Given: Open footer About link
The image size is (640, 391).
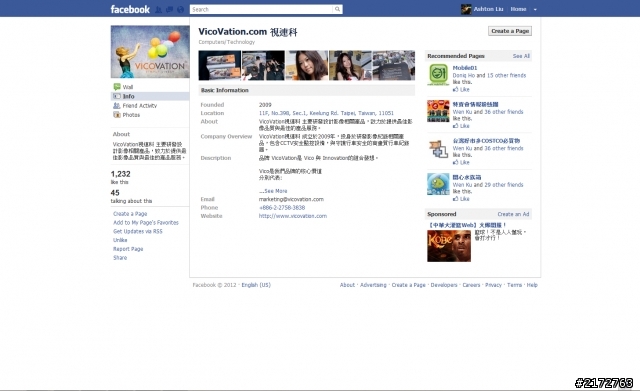Looking at the screenshot, I should (347, 285).
